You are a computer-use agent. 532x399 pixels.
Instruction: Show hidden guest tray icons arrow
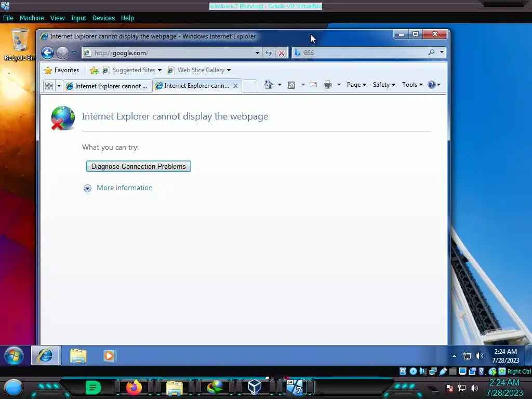(x=454, y=356)
